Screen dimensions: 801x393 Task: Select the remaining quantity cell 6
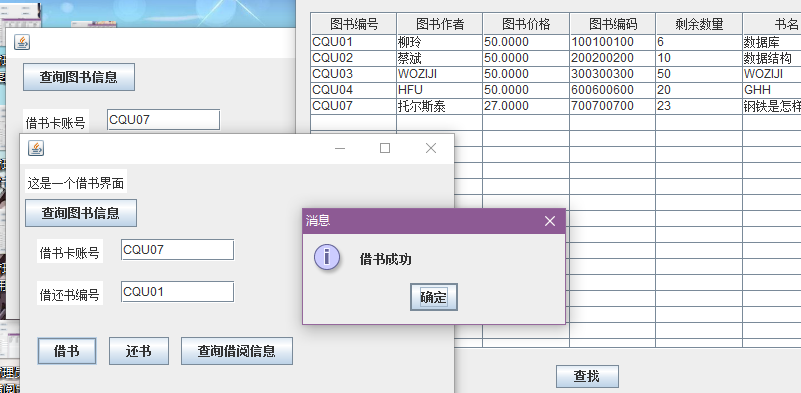pyautogui.click(x=699, y=42)
